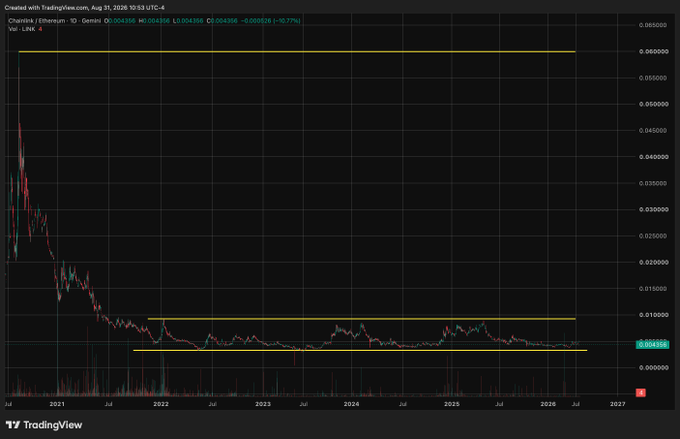Click the 0.025000 price axis label
Image resolution: width=680 pixels, height=439 pixels.
click(x=653, y=236)
